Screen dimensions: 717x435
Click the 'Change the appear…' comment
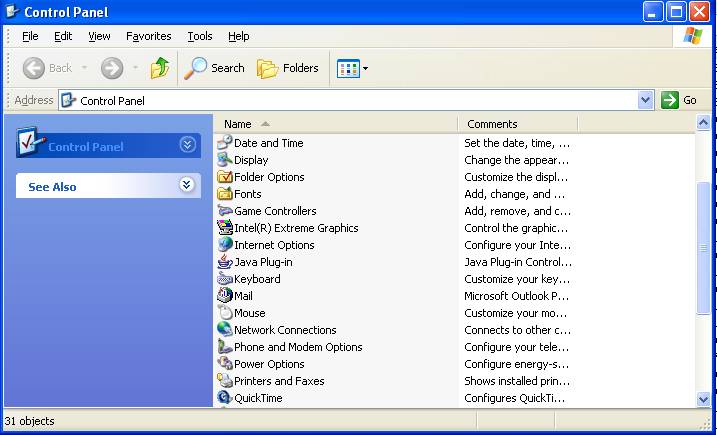516,160
